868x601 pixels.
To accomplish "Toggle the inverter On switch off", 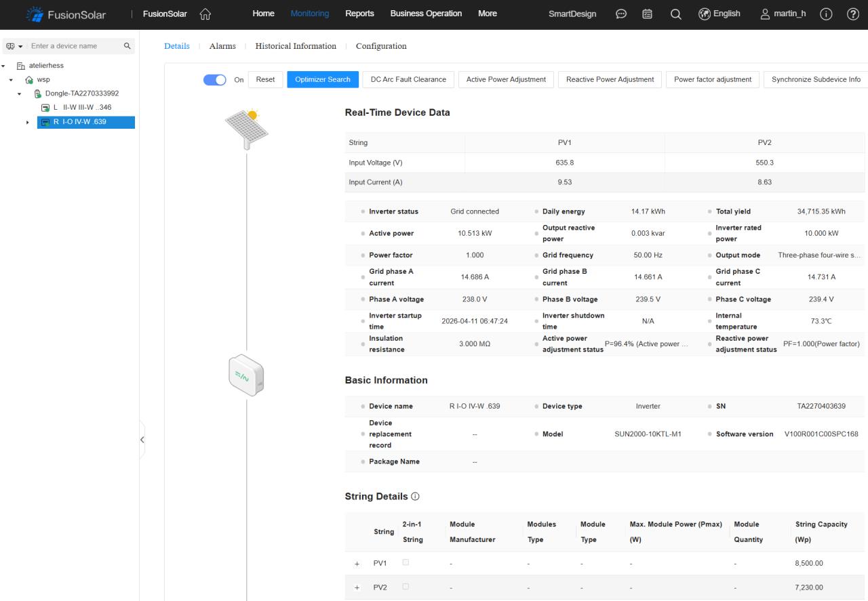I will tap(215, 80).
